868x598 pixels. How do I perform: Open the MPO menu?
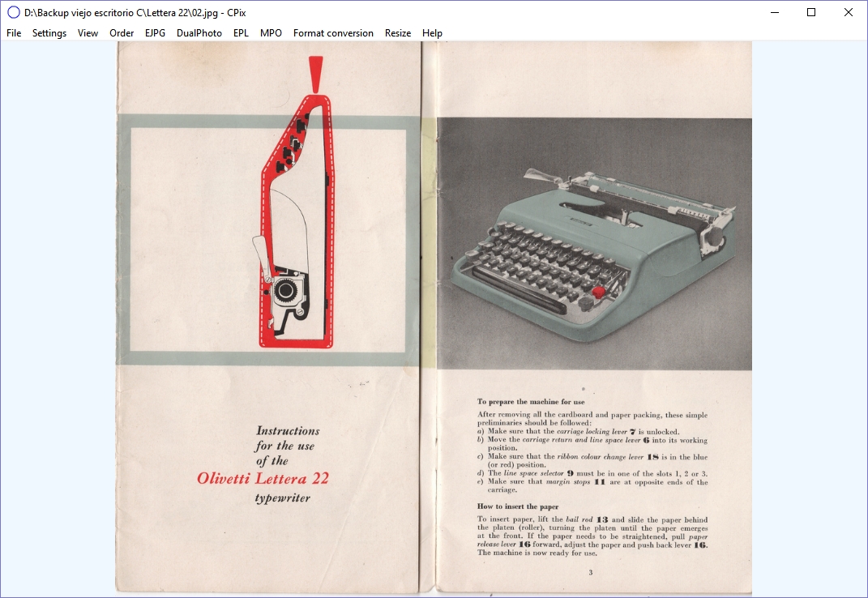272,33
